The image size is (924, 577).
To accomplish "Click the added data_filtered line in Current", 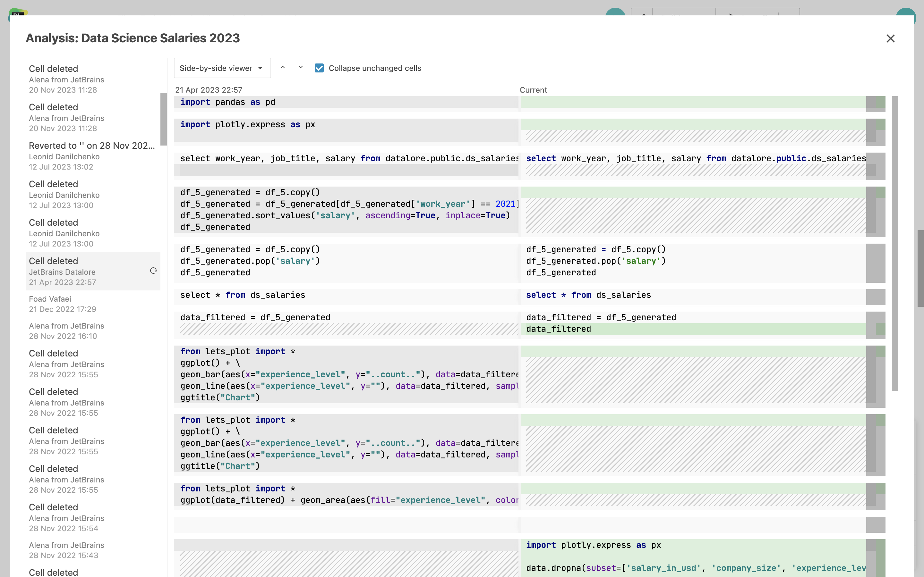I will click(x=558, y=329).
